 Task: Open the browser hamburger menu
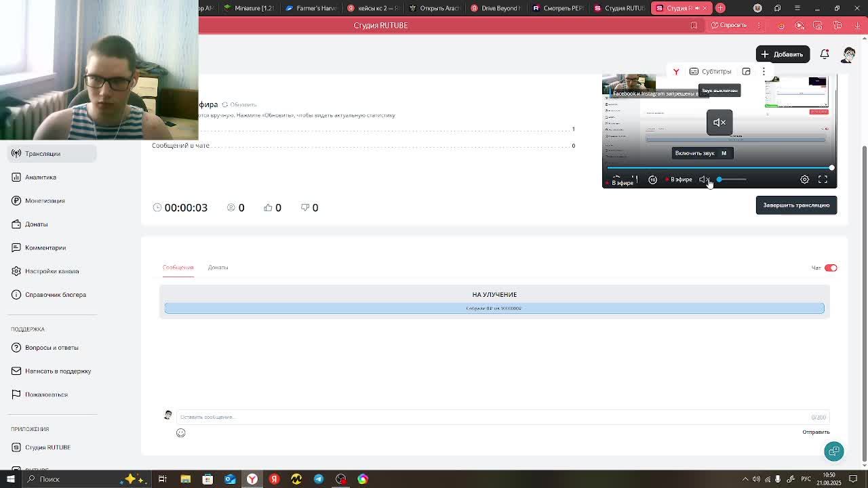tap(797, 8)
